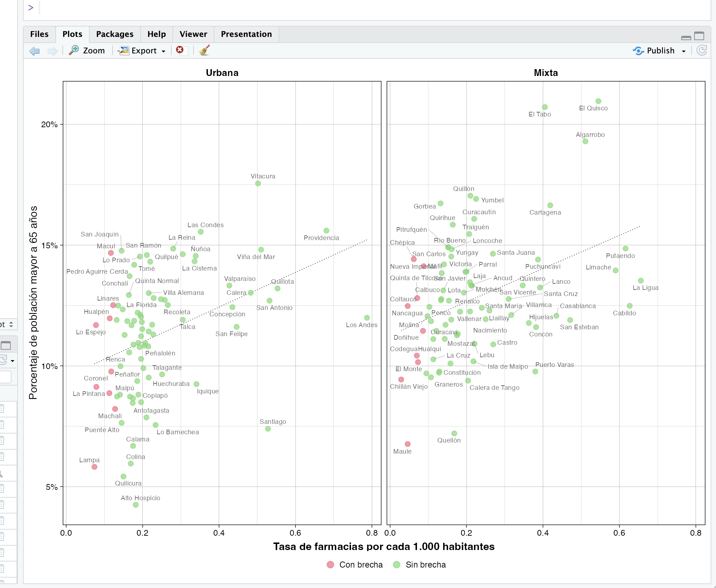716x588 pixels.
Task: Open the Files tab
Action: [39, 34]
